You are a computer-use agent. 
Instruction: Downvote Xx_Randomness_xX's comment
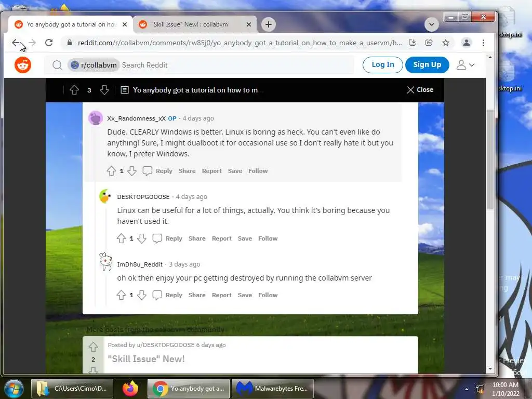click(132, 171)
